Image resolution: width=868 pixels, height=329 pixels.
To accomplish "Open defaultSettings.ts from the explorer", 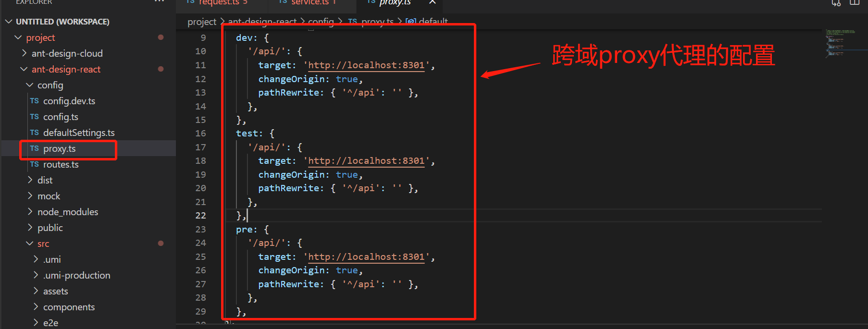I will (79, 133).
